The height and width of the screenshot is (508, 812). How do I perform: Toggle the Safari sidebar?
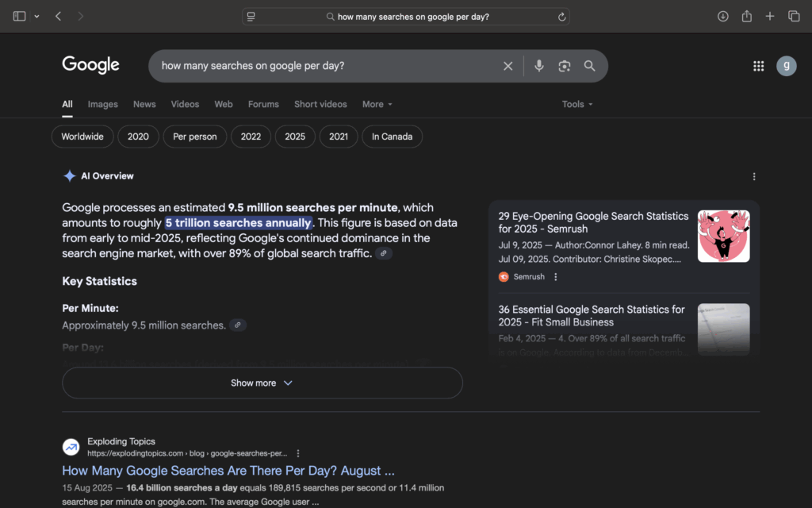click(19, 16)
